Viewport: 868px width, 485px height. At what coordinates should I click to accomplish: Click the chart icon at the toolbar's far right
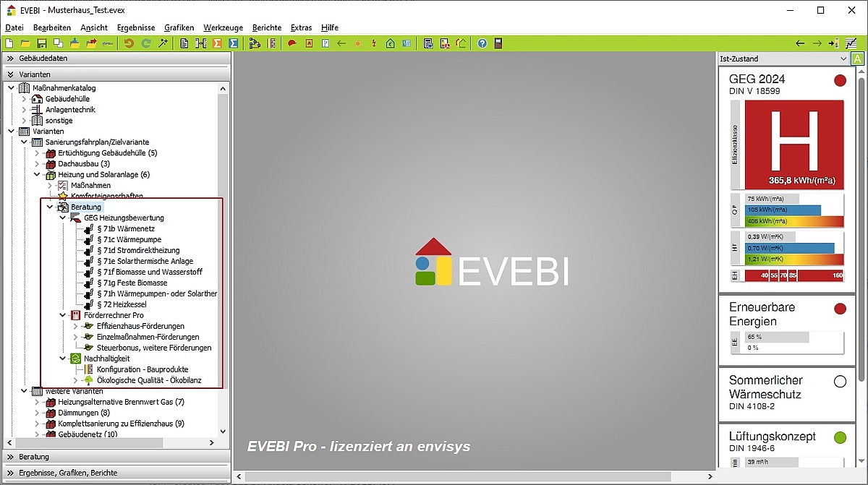[851, 43]
